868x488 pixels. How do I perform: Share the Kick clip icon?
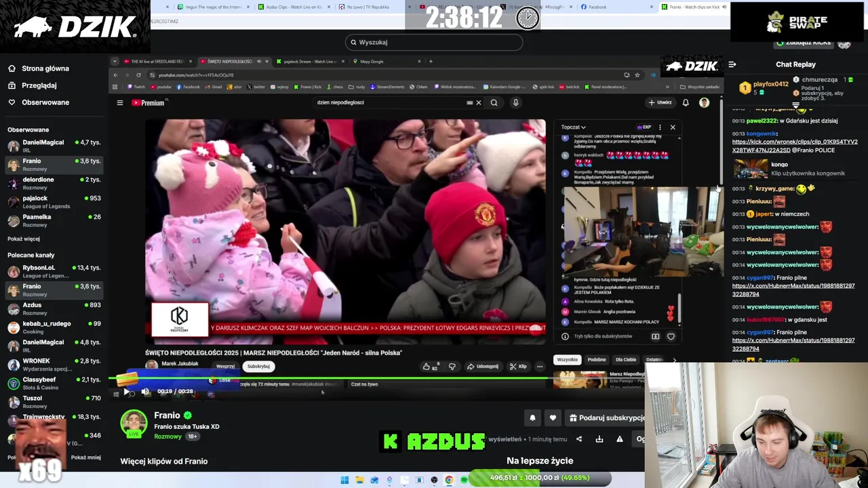coord(579,439)
